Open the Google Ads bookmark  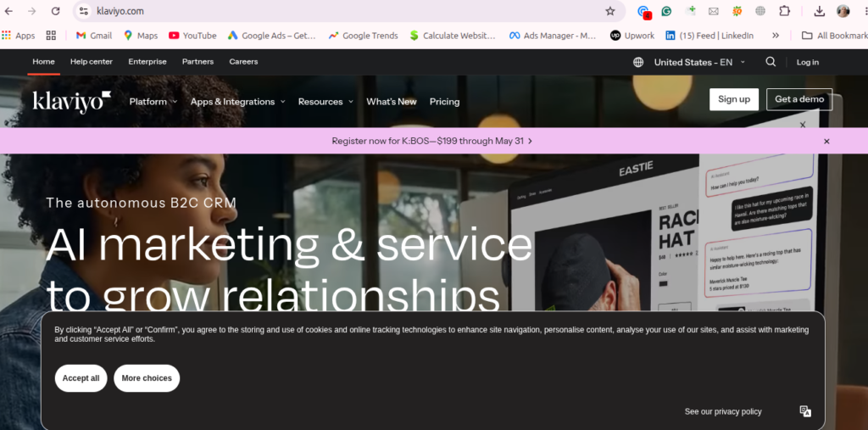tap(272, 36)
